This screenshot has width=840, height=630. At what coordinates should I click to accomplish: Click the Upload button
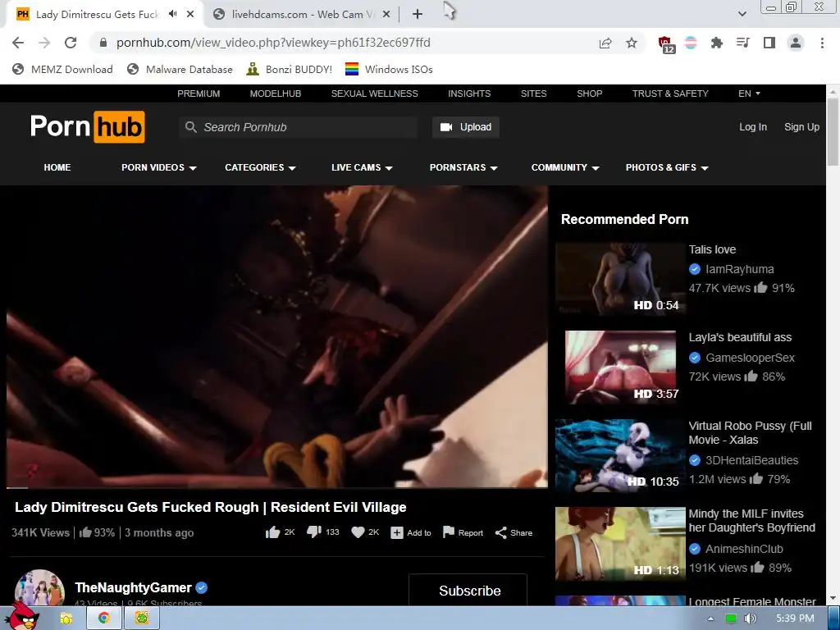click(x=466, y=127)
